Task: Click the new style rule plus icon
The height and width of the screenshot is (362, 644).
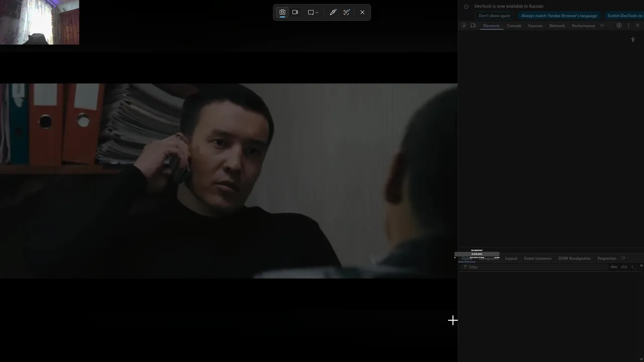Action: (633, 267)
